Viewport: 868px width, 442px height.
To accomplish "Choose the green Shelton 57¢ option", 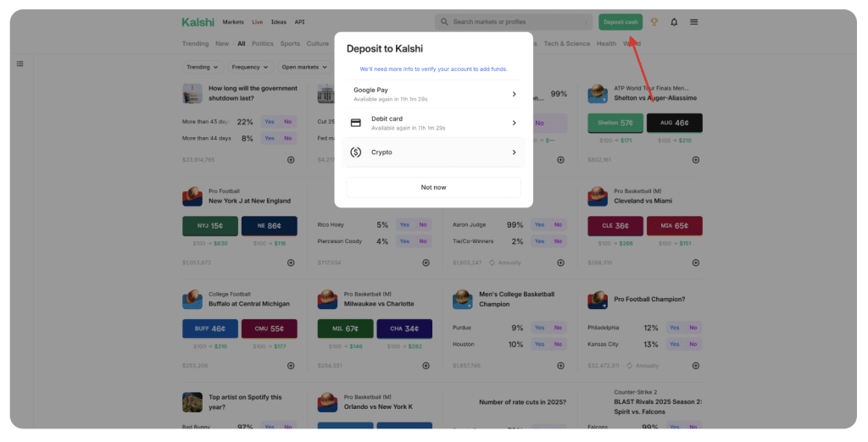I will 615,123.
